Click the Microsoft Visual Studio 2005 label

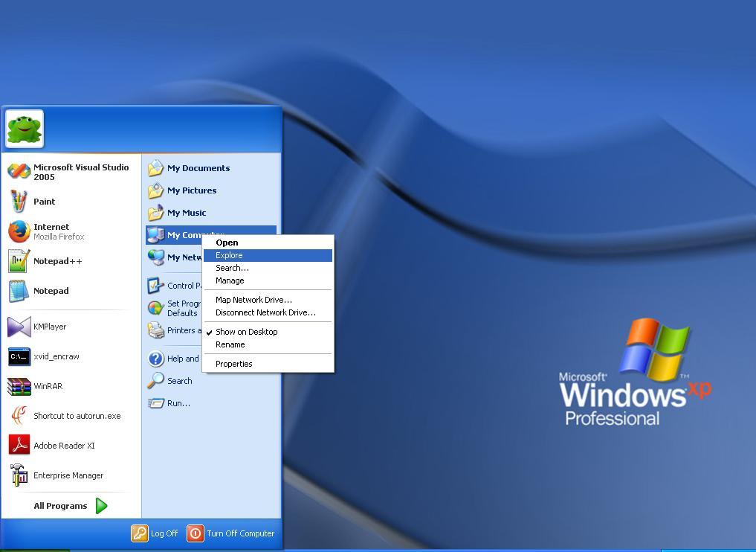tap(81, 172)
